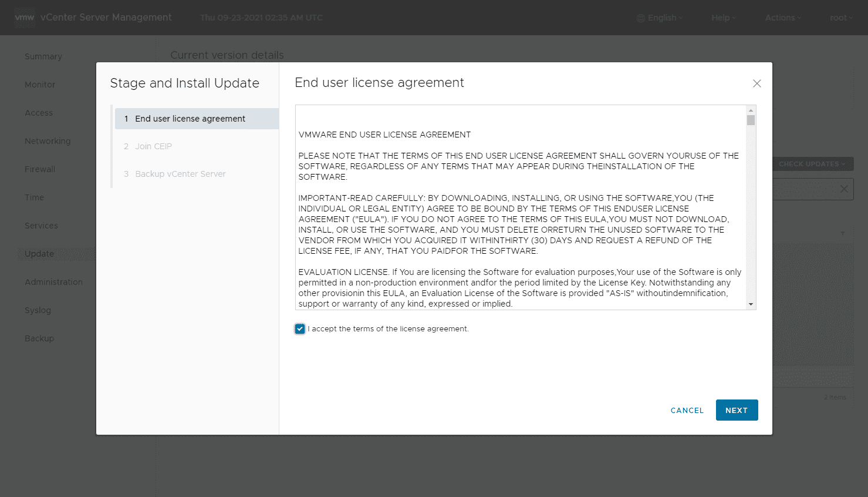Clear the search field X icon

(844, 189)
